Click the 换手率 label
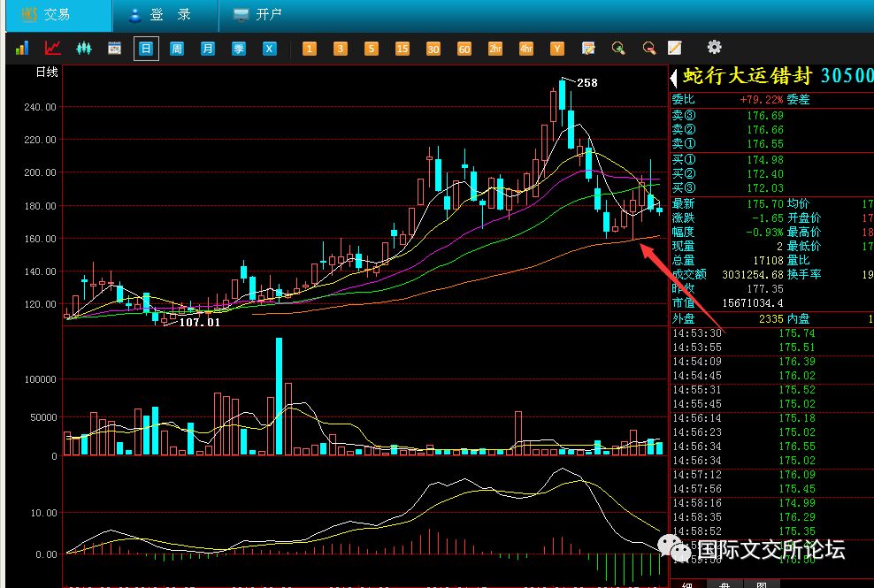Viewport: 874px width, 588px height. (x=804, y=275)
